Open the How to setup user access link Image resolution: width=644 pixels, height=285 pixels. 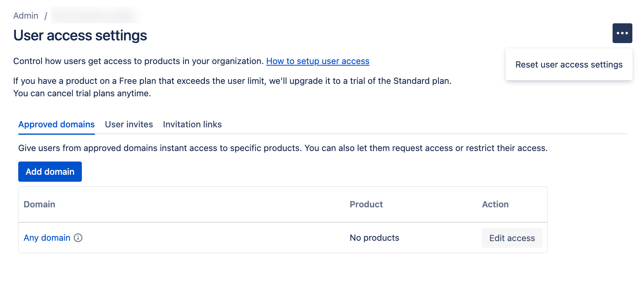pos(317,61)
